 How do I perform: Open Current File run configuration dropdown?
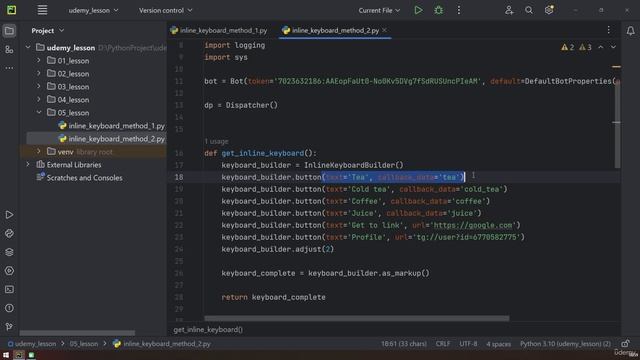(x=379, y=10)
